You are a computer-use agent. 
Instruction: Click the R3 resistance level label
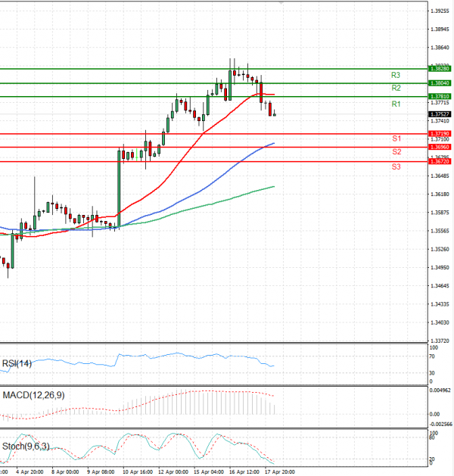(396, 75)
